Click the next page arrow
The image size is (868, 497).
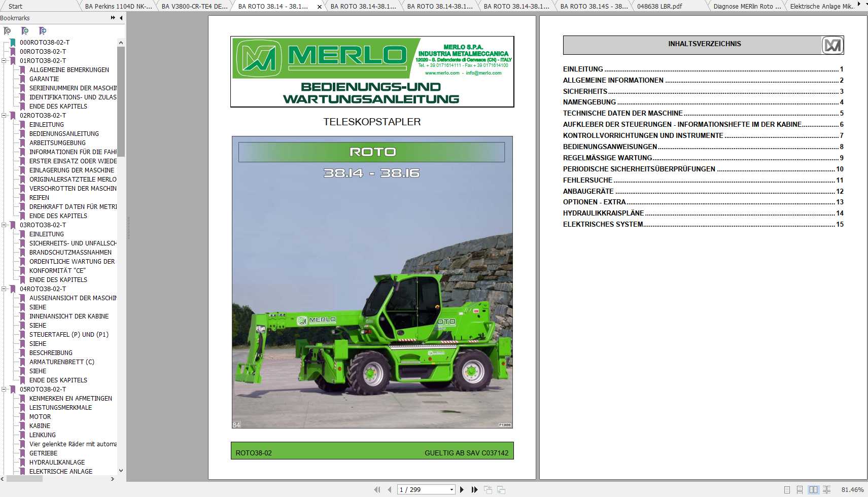point(462,489)
